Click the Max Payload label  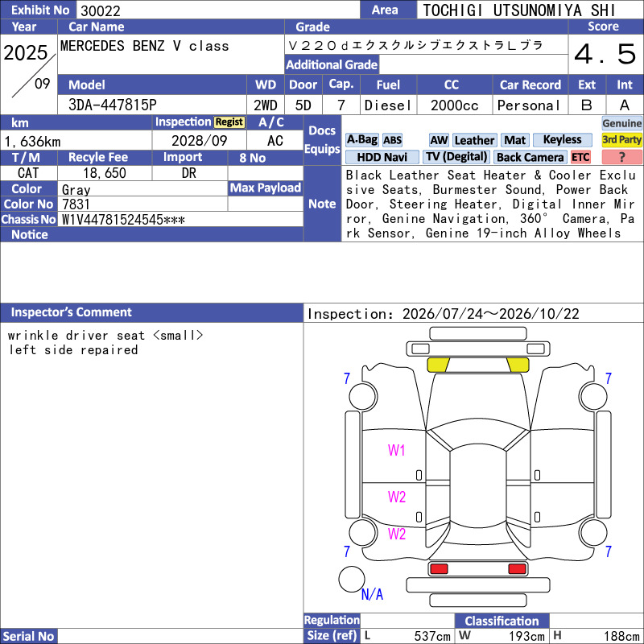tap(266, 188)
